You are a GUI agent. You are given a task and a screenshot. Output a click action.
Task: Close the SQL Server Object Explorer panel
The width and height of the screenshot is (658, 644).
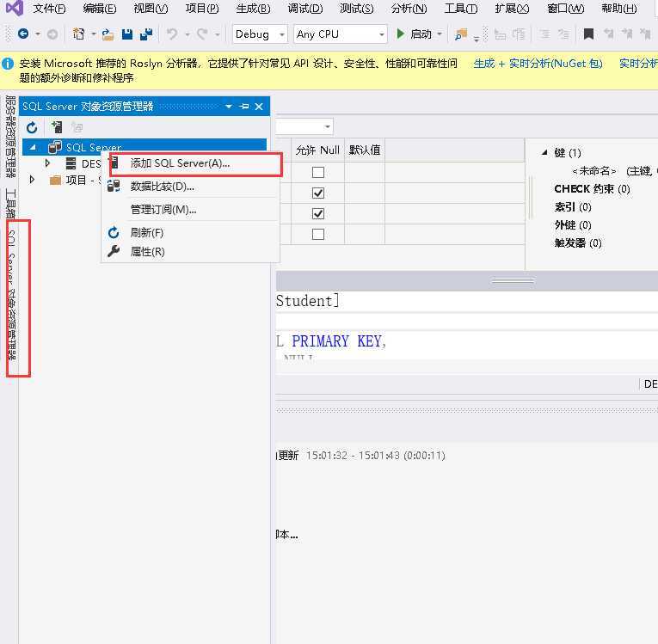pos(260,107)
